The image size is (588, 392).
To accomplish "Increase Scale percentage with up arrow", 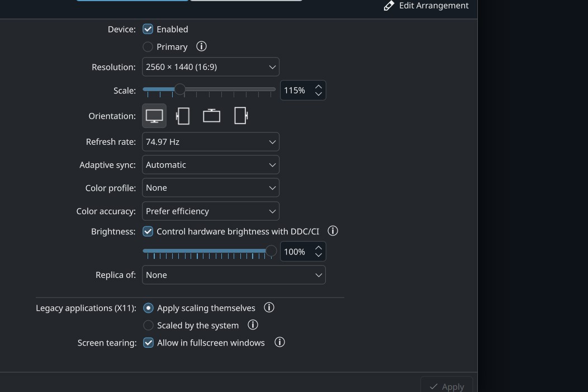I will pyautogui.click(x=319, y=87).
